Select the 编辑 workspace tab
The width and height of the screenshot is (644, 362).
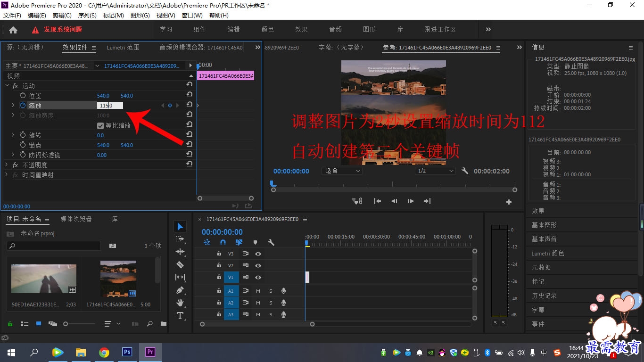tap(234, 29)
